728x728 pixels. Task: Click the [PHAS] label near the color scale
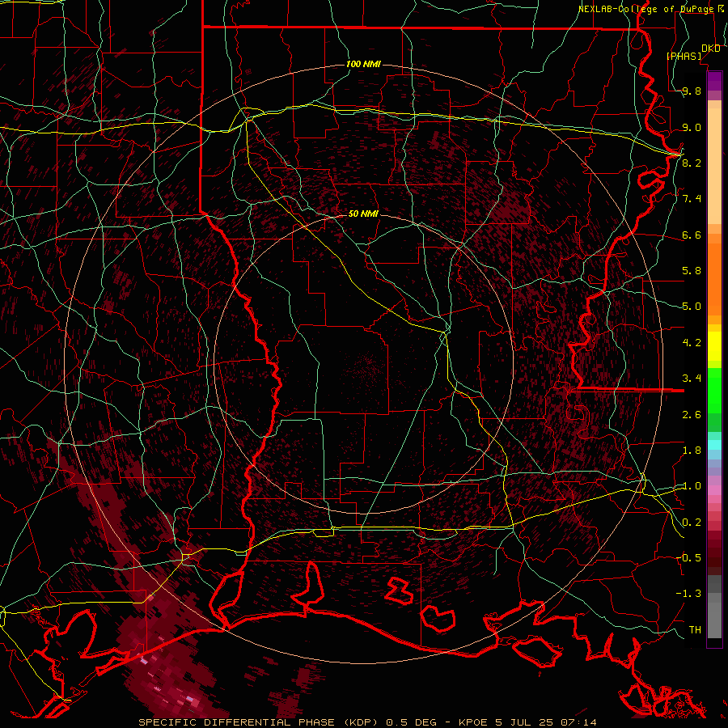(x=684, y=56)
